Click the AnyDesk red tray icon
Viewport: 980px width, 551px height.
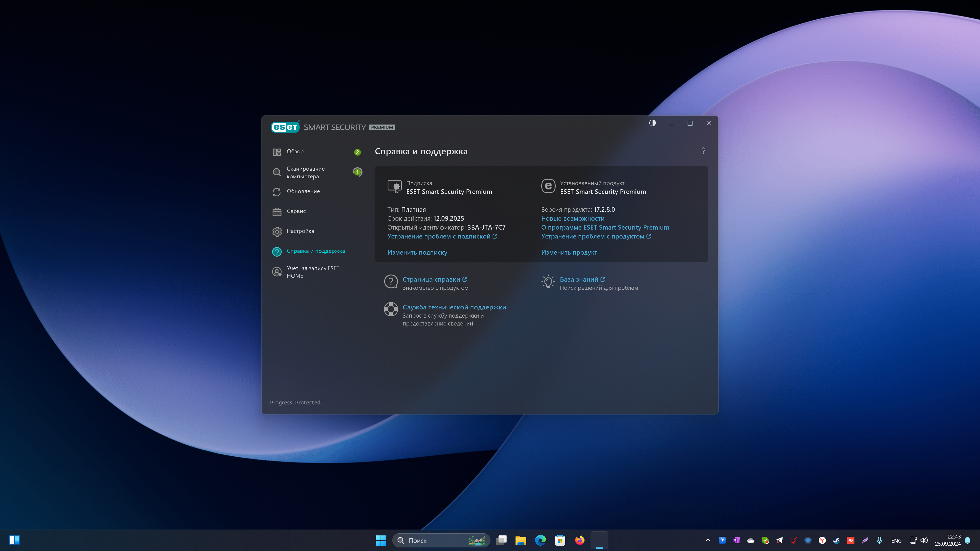coord(851,540)
